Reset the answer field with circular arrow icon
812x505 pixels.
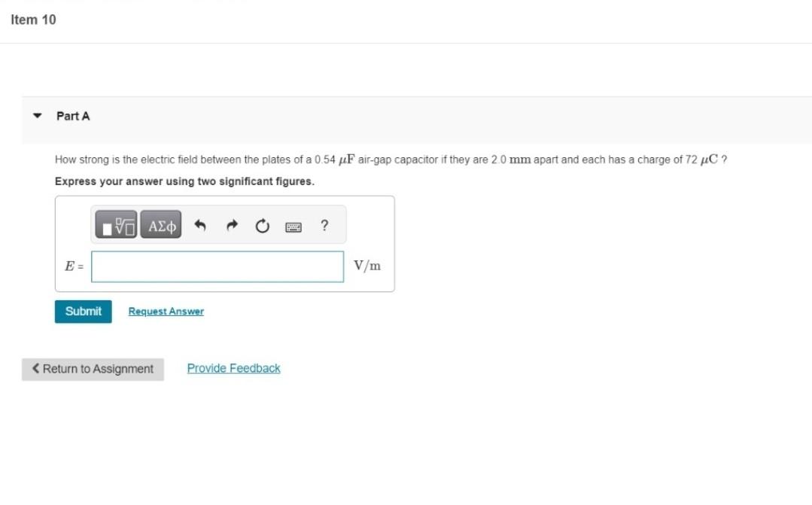pos(261,224)
